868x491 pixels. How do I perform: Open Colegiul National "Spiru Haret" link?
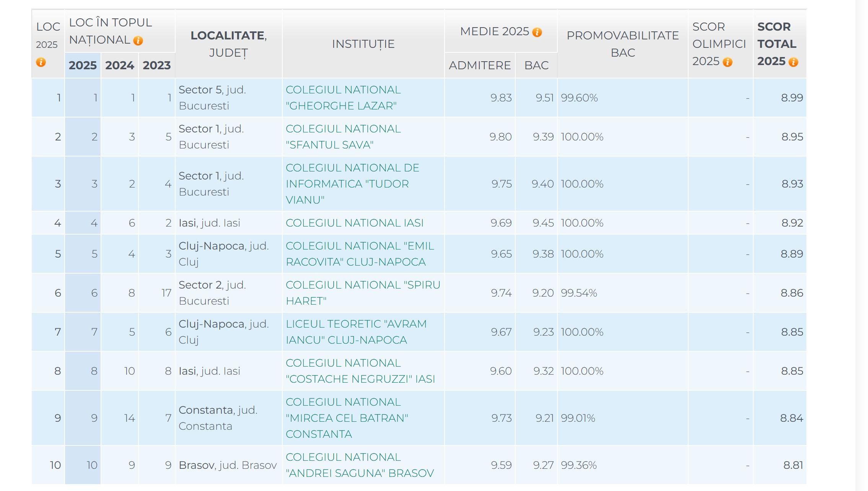363,293
